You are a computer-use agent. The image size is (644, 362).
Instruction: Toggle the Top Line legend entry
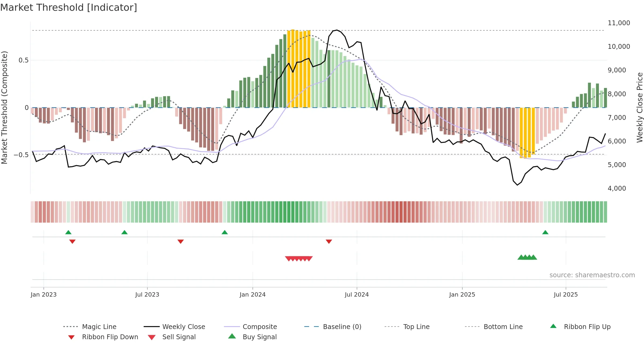tap(407, 327)
